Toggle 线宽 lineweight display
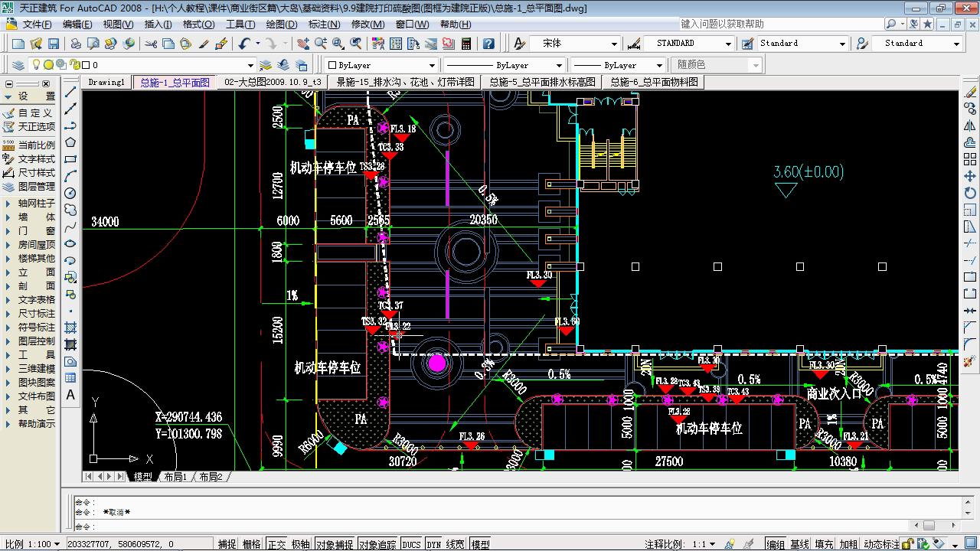Viewport: 980px width, 551px height. 456,544
